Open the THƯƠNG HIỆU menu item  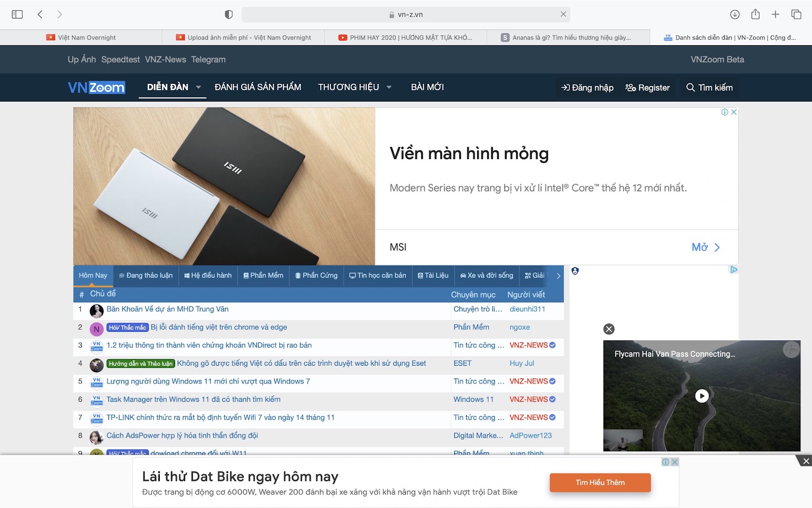click(x=348, y=87)
